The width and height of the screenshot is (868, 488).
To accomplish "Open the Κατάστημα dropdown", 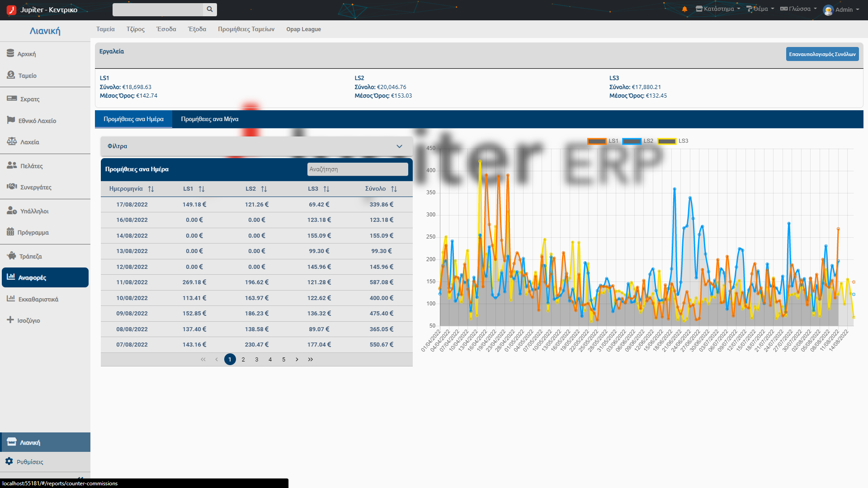I will tap(717, 9).
